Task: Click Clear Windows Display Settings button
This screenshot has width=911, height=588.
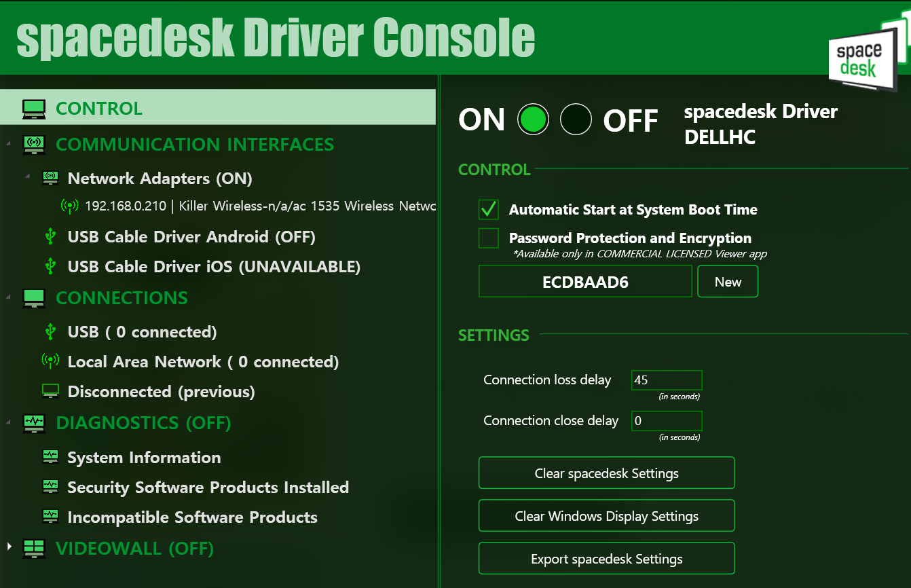Action: (x=607, y=516)
